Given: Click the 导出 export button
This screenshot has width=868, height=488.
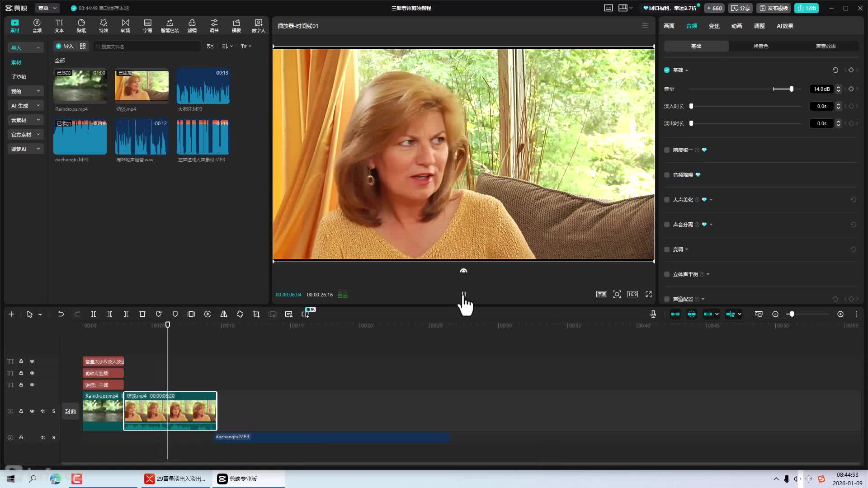Looking at the screenshot, I should coord(807,8).
